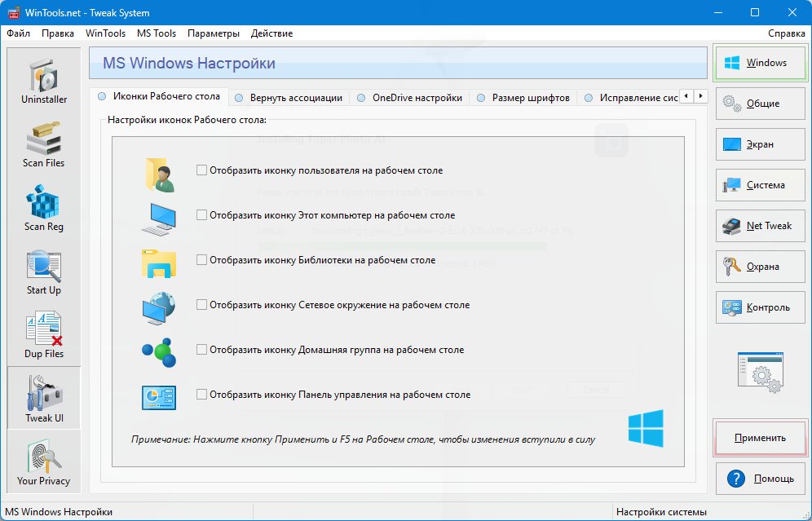Open the Uninstaller tool
Viewport: 812px width, 521px height.
[x=44, y=81]
